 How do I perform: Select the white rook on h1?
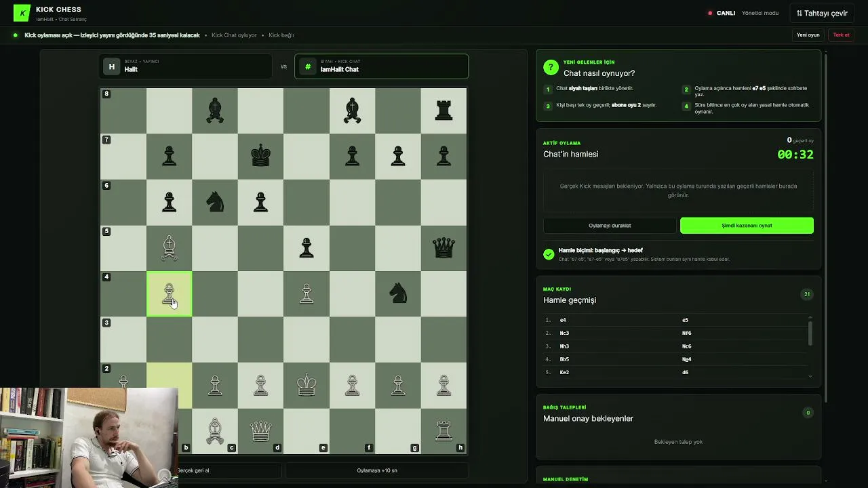(443, 431)
